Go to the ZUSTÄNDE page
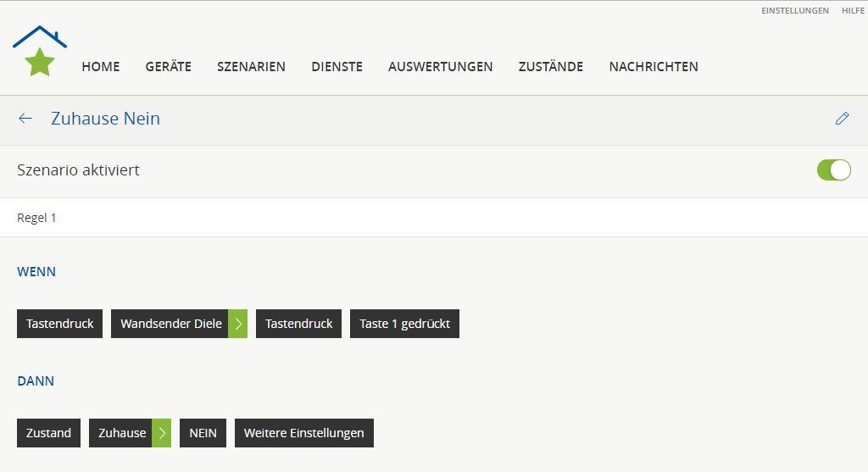Image resolution: width=868 pixels, height=472 pixels. (551, 66)
